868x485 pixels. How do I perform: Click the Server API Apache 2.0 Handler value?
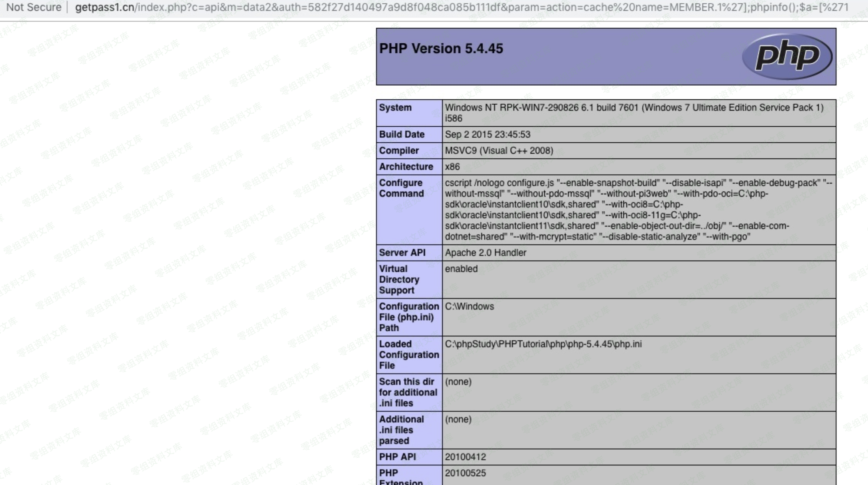(x=485, y=253)
